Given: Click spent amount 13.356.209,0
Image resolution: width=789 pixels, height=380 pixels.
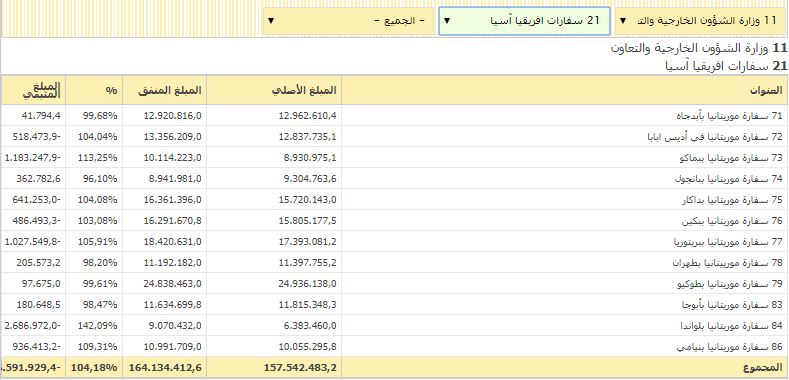Looking at the screenshot, I should tap(173, 137).
